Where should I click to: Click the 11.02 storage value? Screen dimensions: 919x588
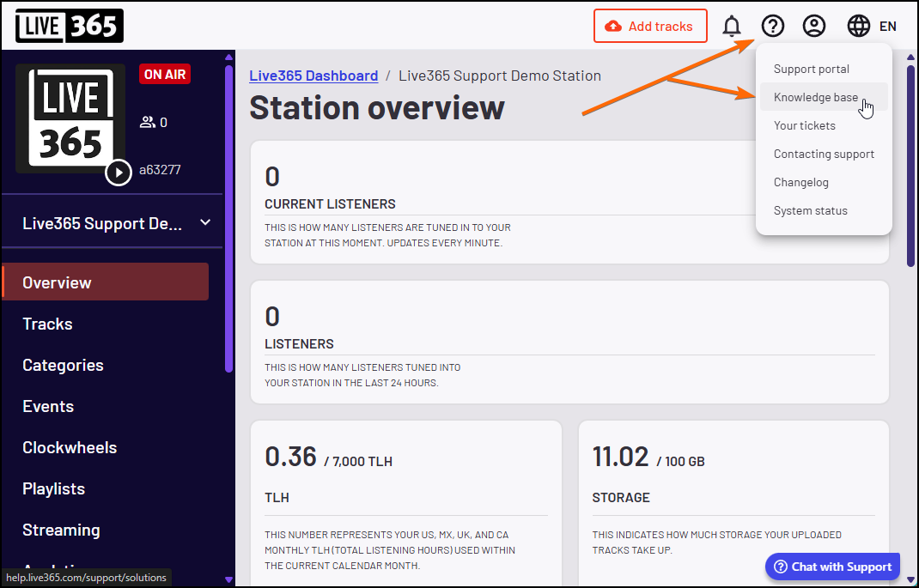(x=621, y=457)
